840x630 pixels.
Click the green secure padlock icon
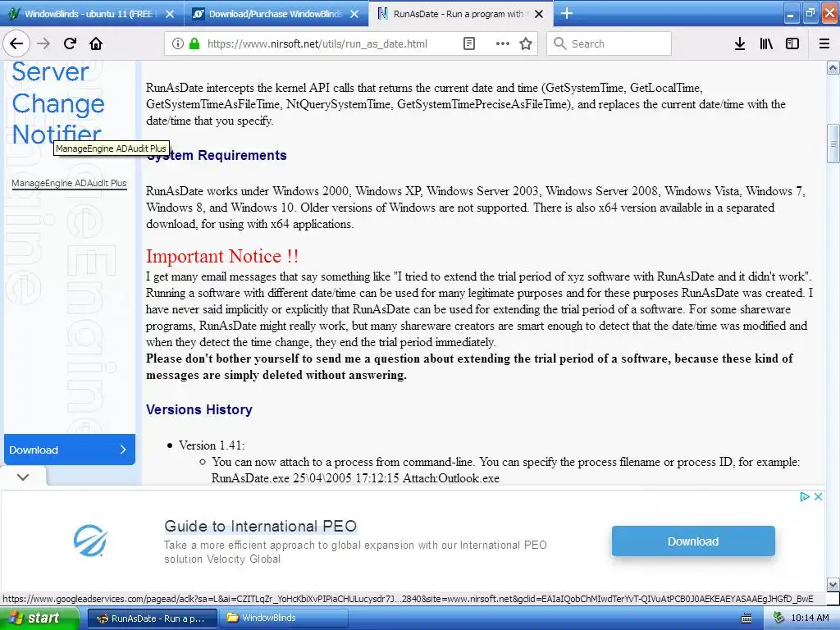tap(194, 43)
